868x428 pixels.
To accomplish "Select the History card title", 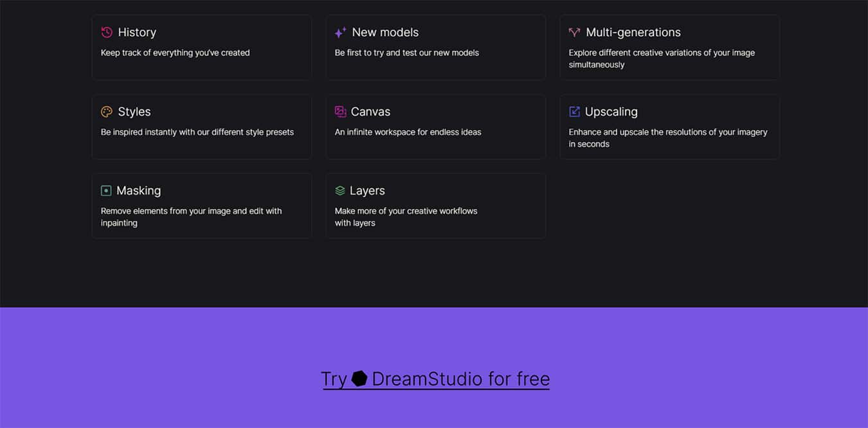I will point(137,32).
